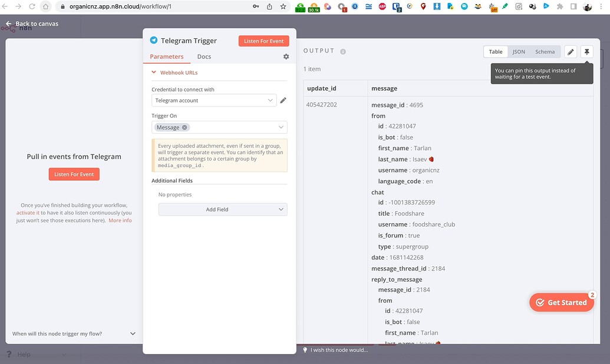The height and width of the screenshot is (364, 610).
Task: Click the back arrow next to Back to canvas
Action: [x=7, y=24]
